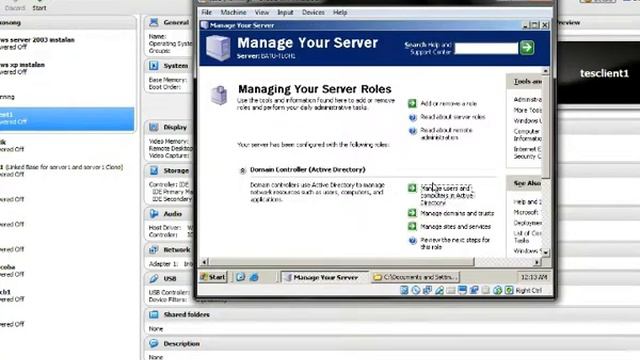Open the Input menu of the VM window
Image resolution: width=640 pixels, height=360 pixels.
(x=285, y=12)
